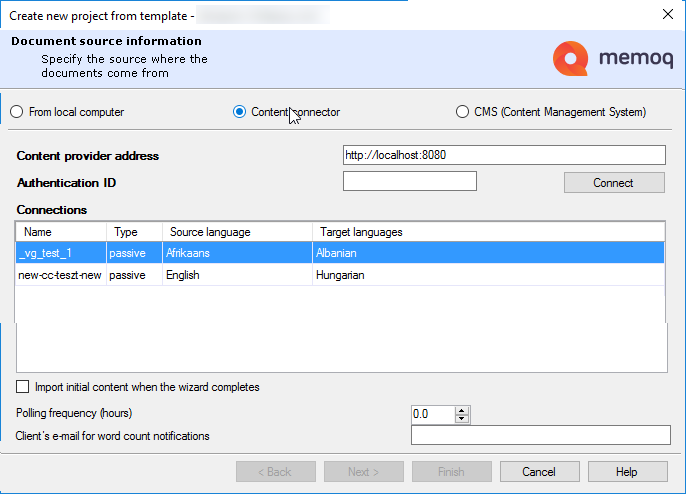Close the project template dialog

[667, 14]
